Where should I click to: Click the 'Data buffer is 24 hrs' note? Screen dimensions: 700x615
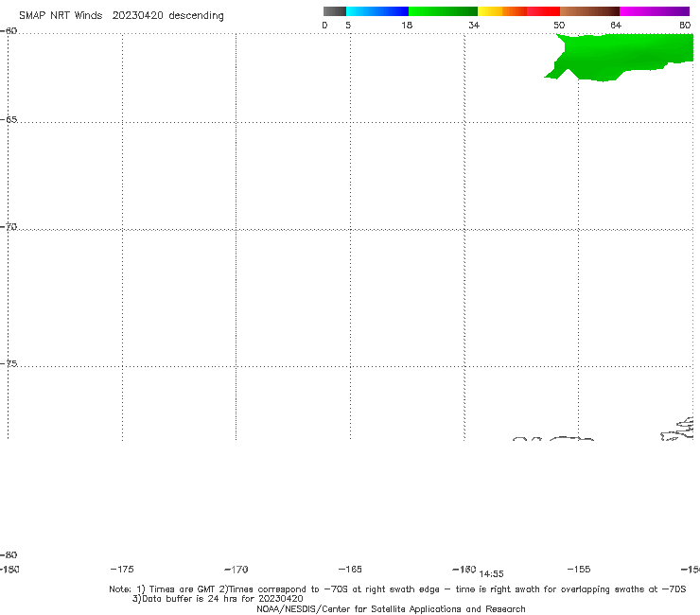pyautogui.click(x=218, y=599)
